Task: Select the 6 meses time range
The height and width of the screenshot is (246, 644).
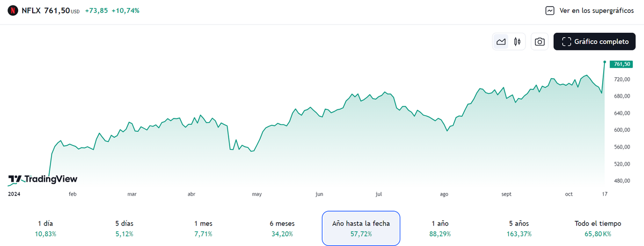Action: pos(282,228)
